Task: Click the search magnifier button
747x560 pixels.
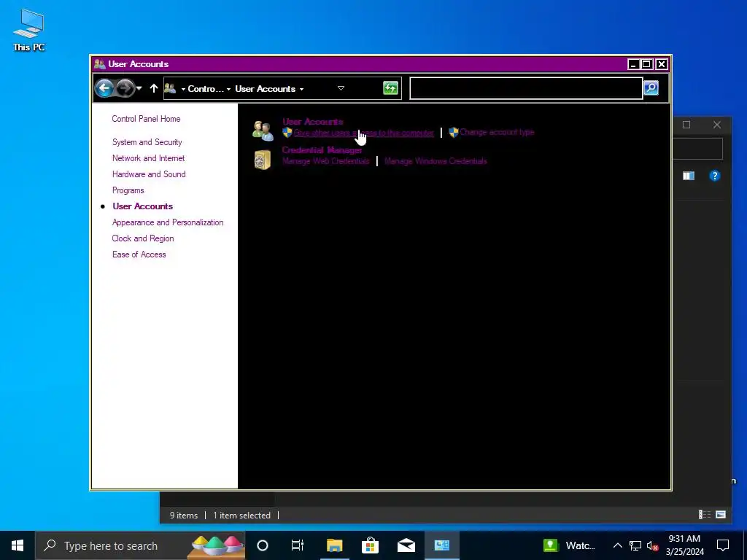Action: 651,88
